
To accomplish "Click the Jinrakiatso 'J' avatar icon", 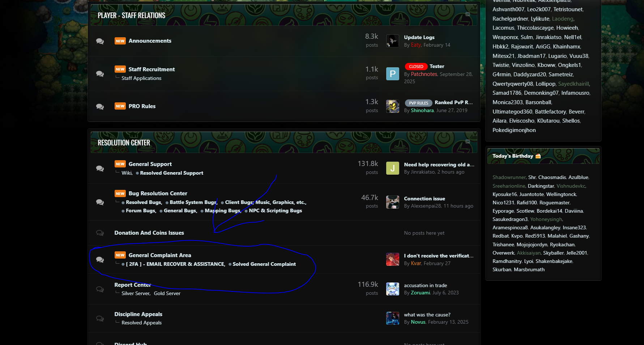I will pos(392,168).
